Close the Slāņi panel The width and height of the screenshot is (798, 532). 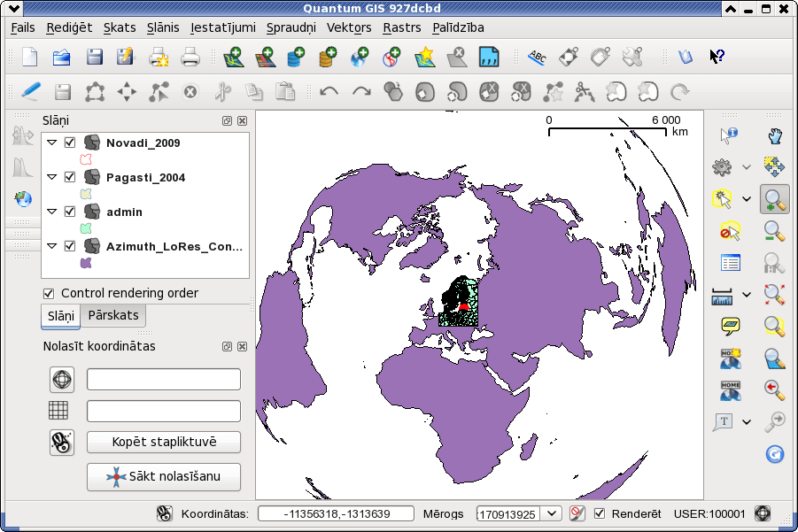click(243, 120)
